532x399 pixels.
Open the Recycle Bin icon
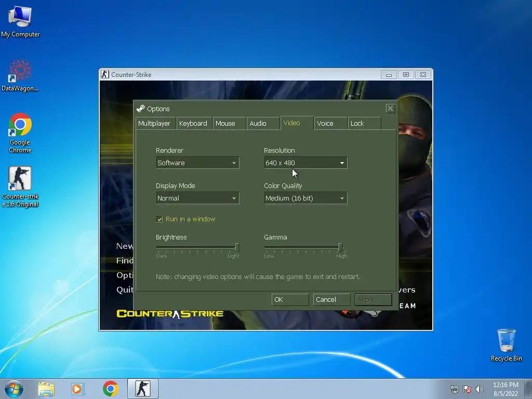pyautogui.click(x=506, y=345)
